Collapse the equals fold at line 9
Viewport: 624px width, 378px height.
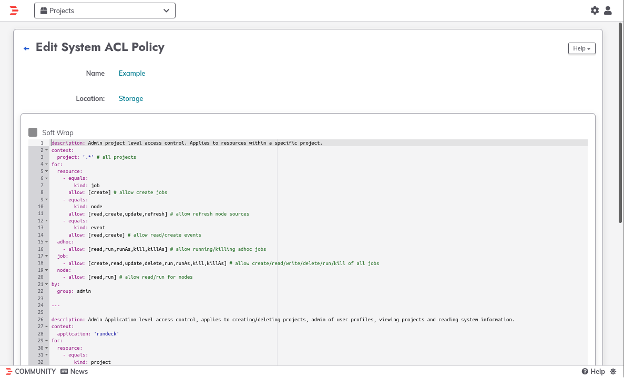click(x=47, y=199)
